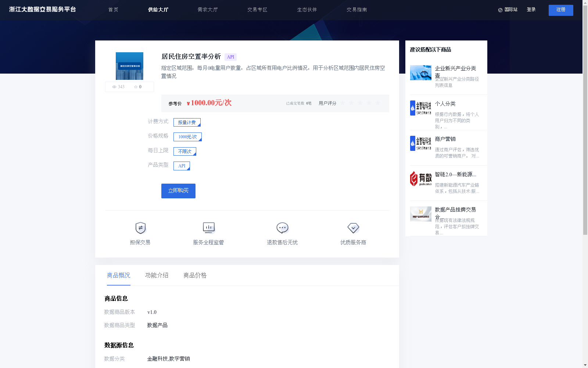This screenshot has width=588, height=368.
Task: Select 生态伙伴 in the navigation bar
Action: [x=307, y=10]
